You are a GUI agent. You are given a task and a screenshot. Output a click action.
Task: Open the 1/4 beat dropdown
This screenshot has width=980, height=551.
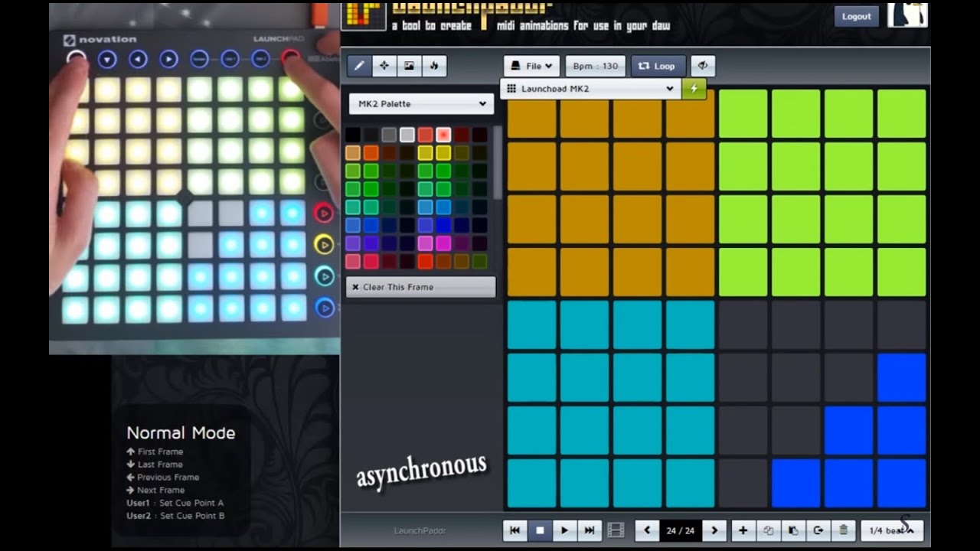[892, 530]
